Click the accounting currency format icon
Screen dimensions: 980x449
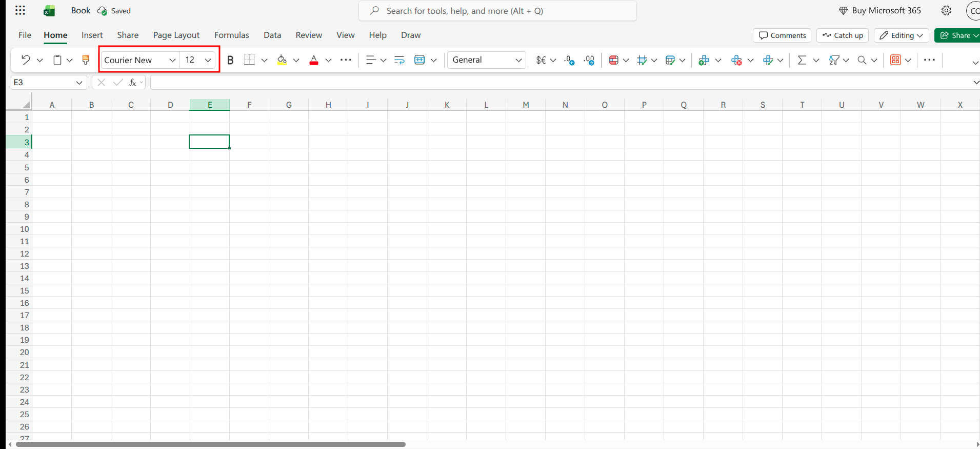point(541,60)
